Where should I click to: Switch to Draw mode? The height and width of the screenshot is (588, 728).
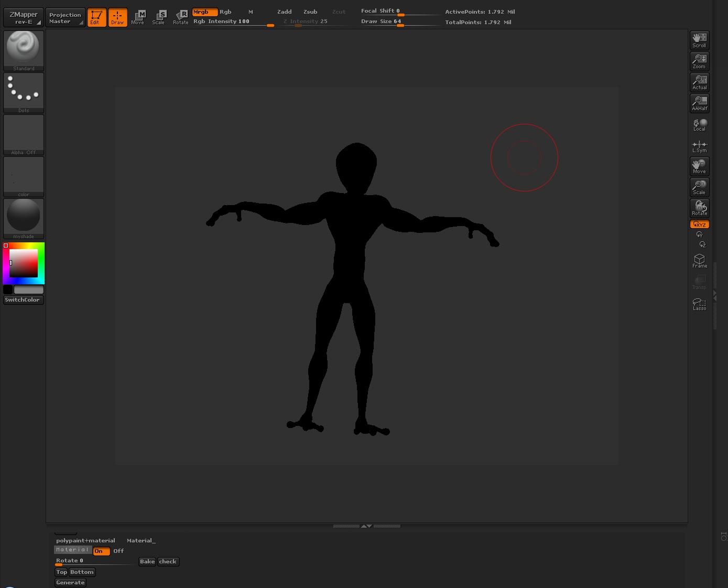117,17
